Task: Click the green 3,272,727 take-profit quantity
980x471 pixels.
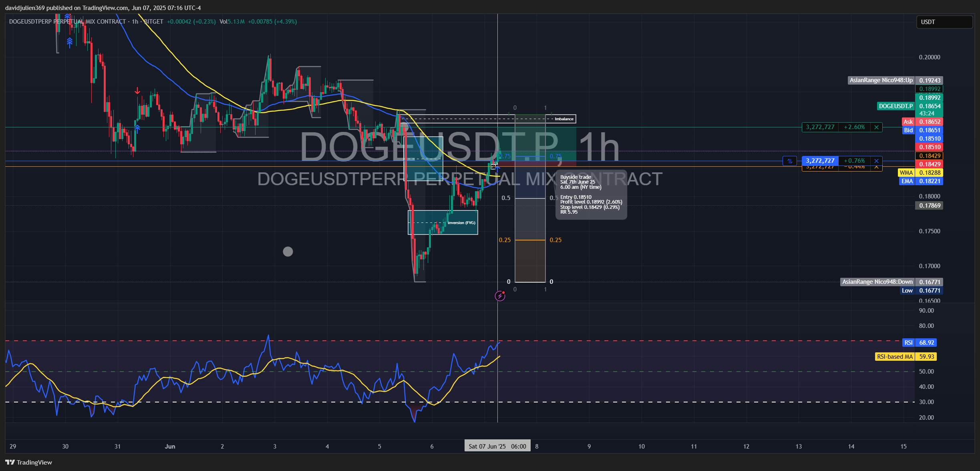Action: [820, 127]
